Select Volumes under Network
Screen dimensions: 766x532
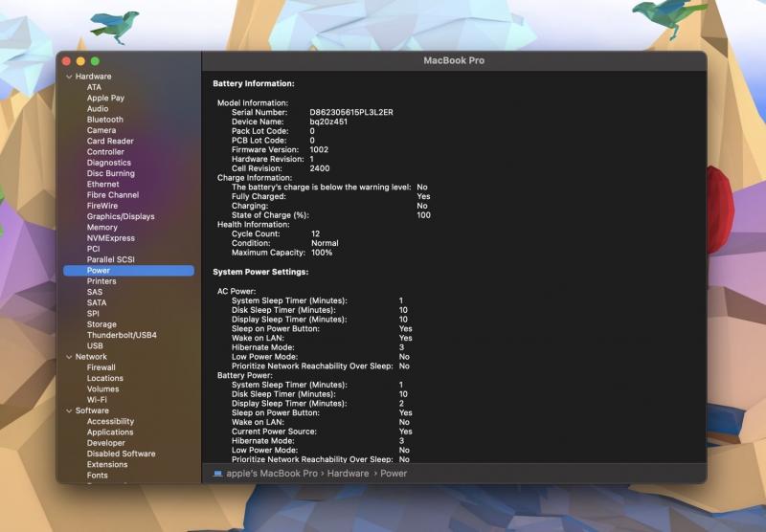[x=103, y=389]
